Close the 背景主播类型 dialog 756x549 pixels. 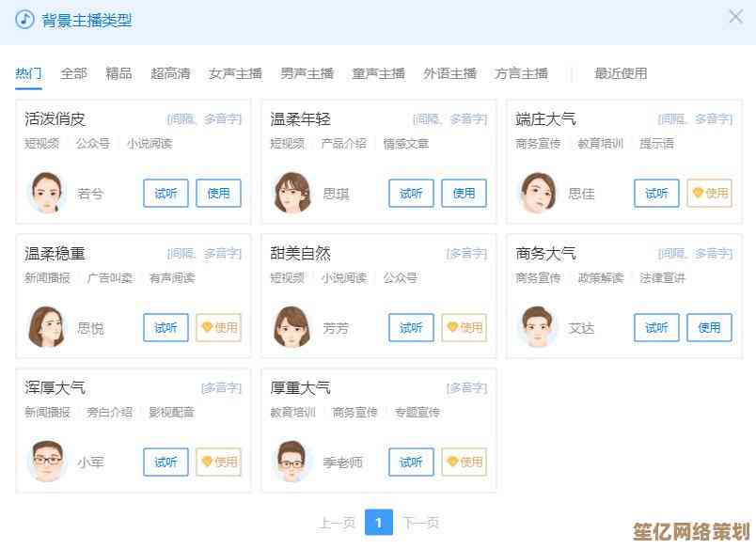[x=735, y=17]
